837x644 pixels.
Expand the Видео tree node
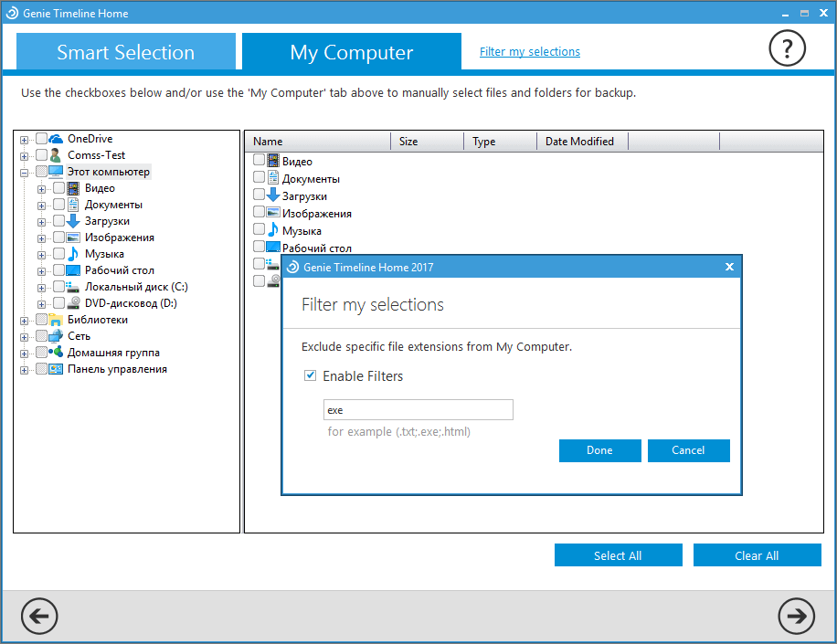41,189
